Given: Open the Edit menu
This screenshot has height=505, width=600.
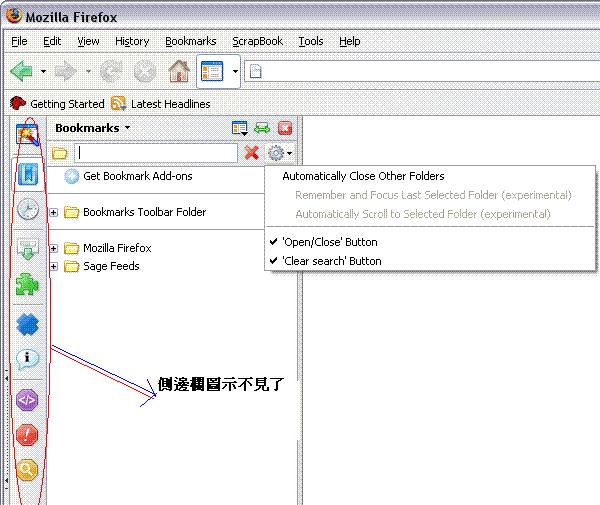Looking at the screenshot, I should click(x=52, y=41).
